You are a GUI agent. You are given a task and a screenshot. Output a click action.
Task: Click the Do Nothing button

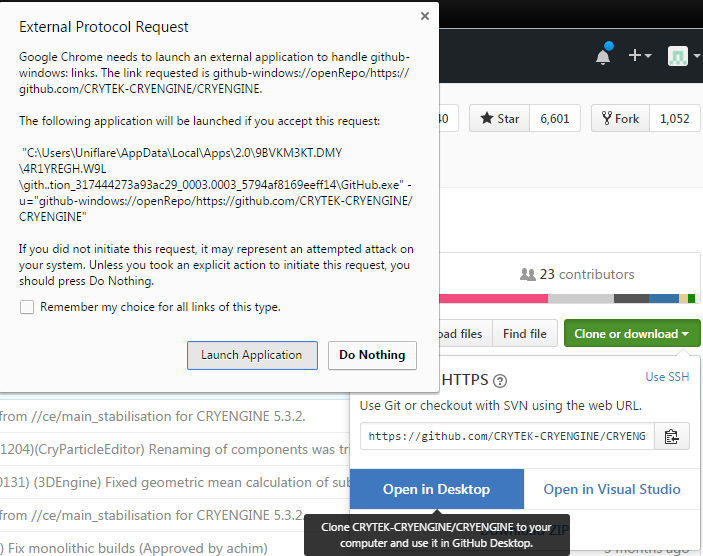pos(372,355)
